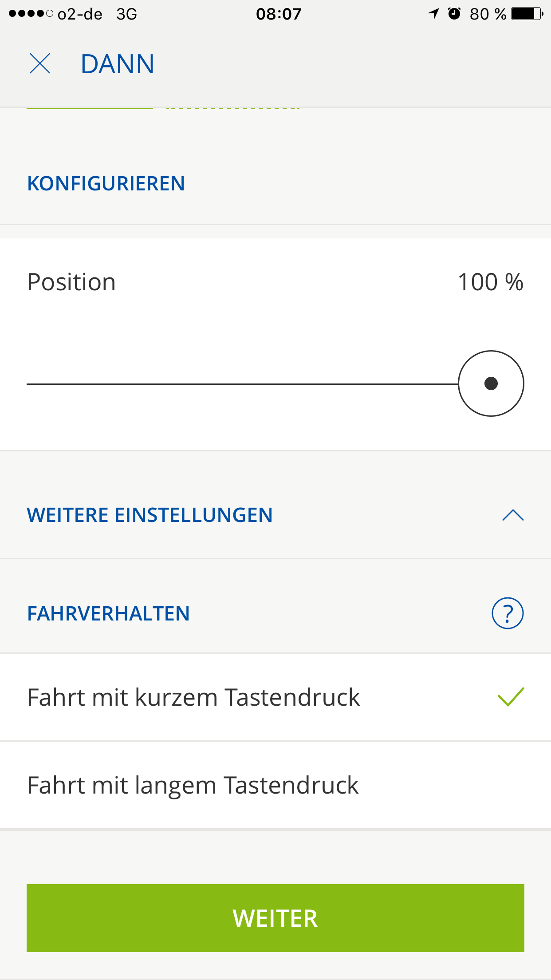The image size is (551, 980).
Task: Tap the solid green progress step line
Action: tap(90, 108)
